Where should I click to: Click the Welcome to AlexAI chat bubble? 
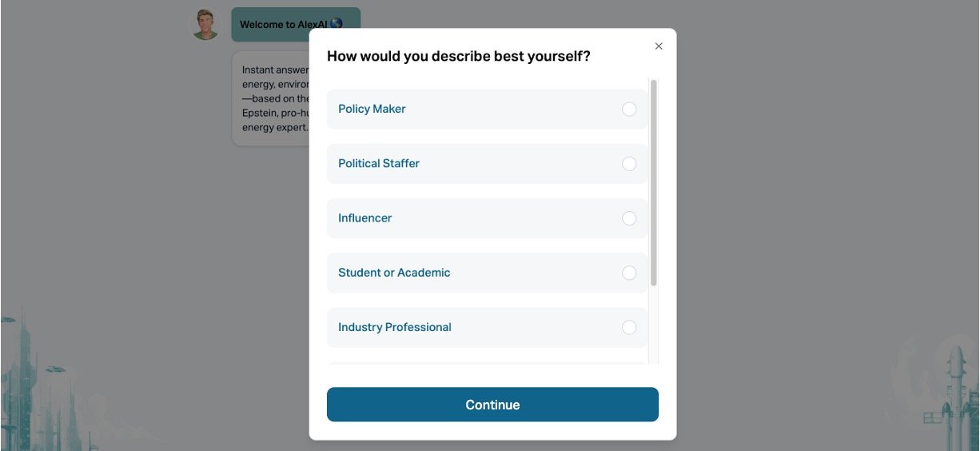272,25
